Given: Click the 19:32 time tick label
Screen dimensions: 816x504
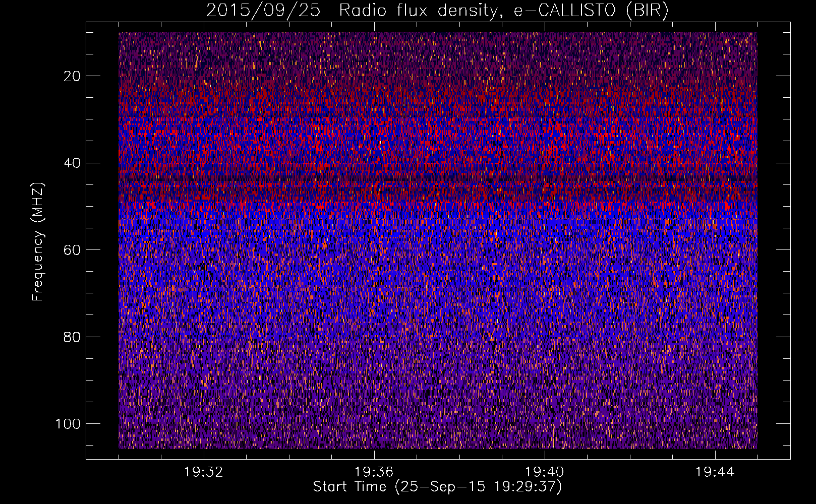Looking at the screenshot, I should 204,472.
